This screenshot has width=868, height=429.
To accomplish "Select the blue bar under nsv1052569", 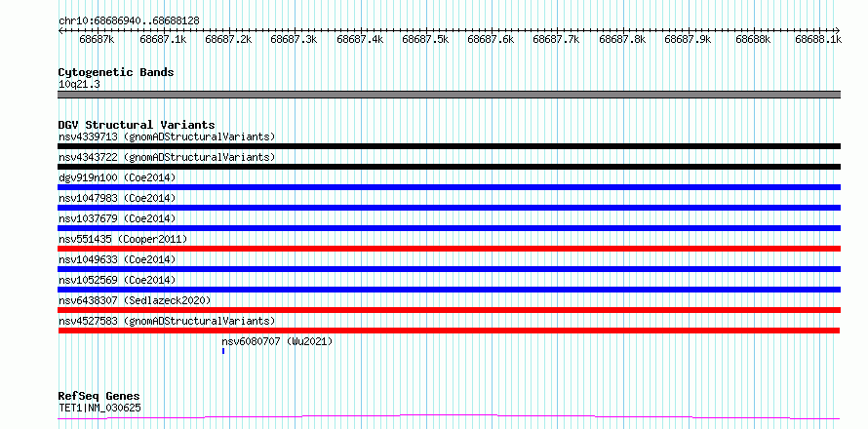I will (x=449, y=290).
